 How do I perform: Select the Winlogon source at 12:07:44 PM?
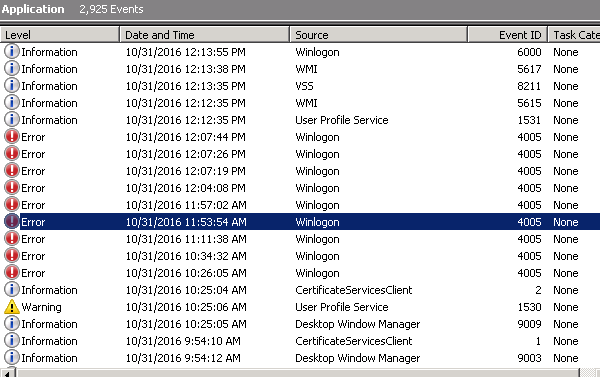(x=317, y=137)
